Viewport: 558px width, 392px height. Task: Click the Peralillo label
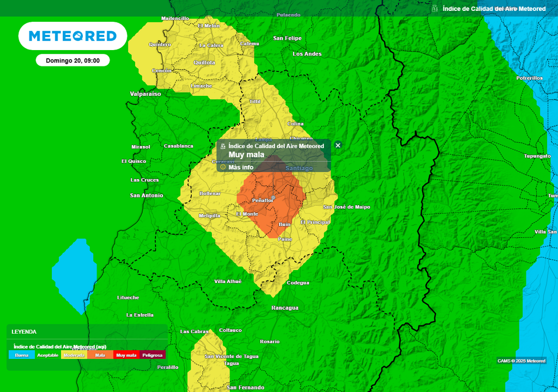(168, 367)
